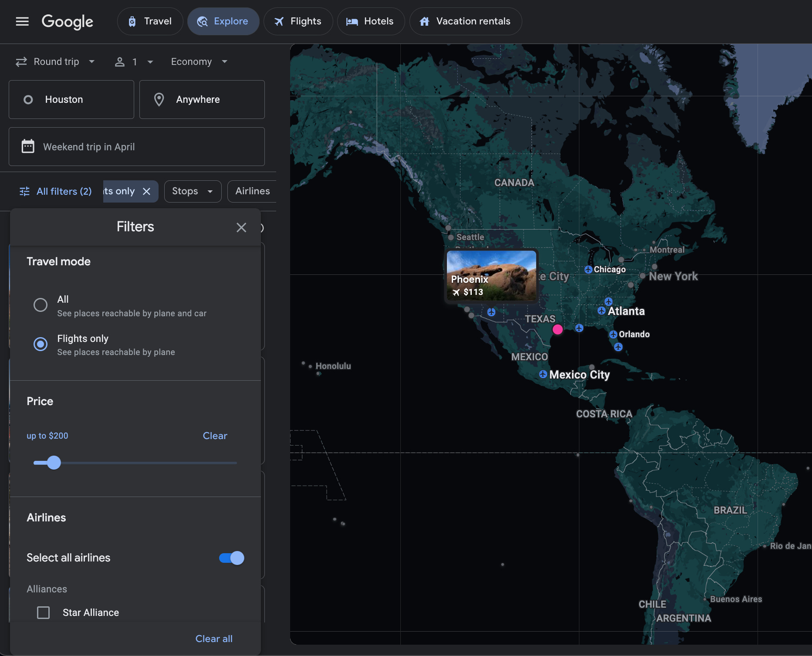
Task: Click the filter sliders icon
Action: tap(25, 191)
